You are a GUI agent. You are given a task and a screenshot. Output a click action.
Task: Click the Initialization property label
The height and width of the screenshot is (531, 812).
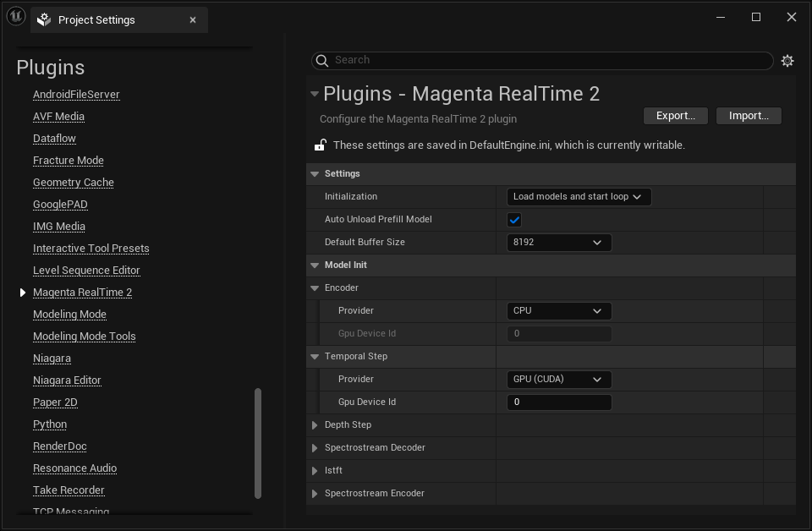350,197
